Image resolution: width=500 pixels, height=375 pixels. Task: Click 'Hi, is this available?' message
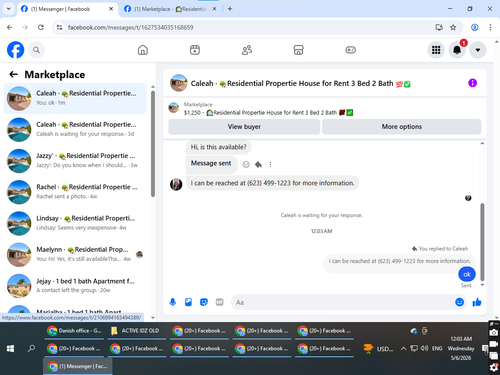pyautogui.click(x=218, y=147)
